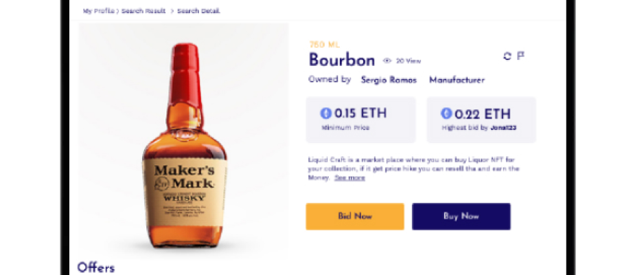Open the Manufacturer link
Image resolution: width=644 pixels, height=275 pixels.
tap(457, 80)
